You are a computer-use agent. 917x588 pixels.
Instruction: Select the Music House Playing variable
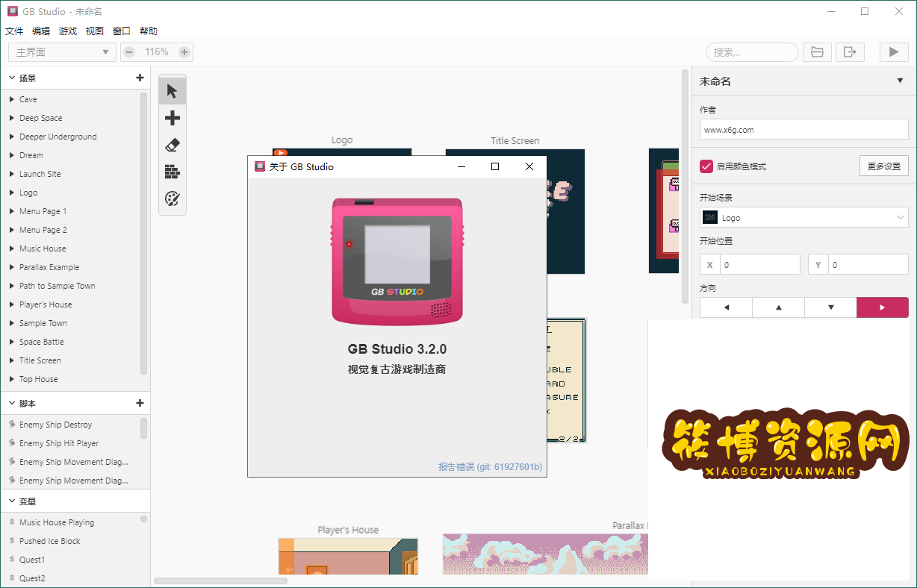[57, 522]
